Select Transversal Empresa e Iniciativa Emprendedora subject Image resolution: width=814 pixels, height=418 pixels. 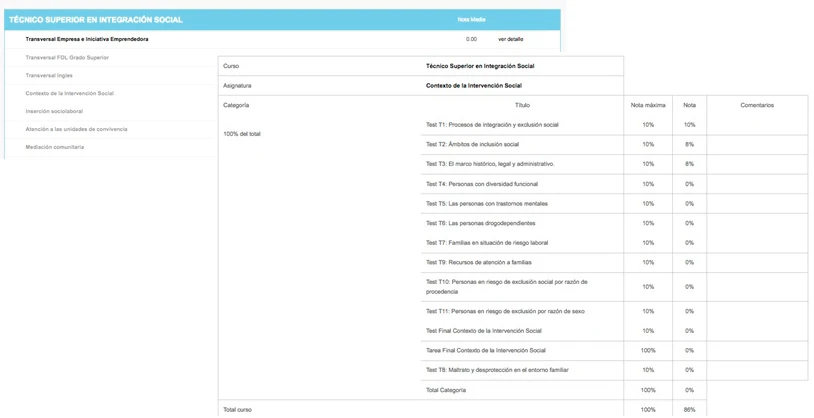pyautogui.click(x=87, y=39)
